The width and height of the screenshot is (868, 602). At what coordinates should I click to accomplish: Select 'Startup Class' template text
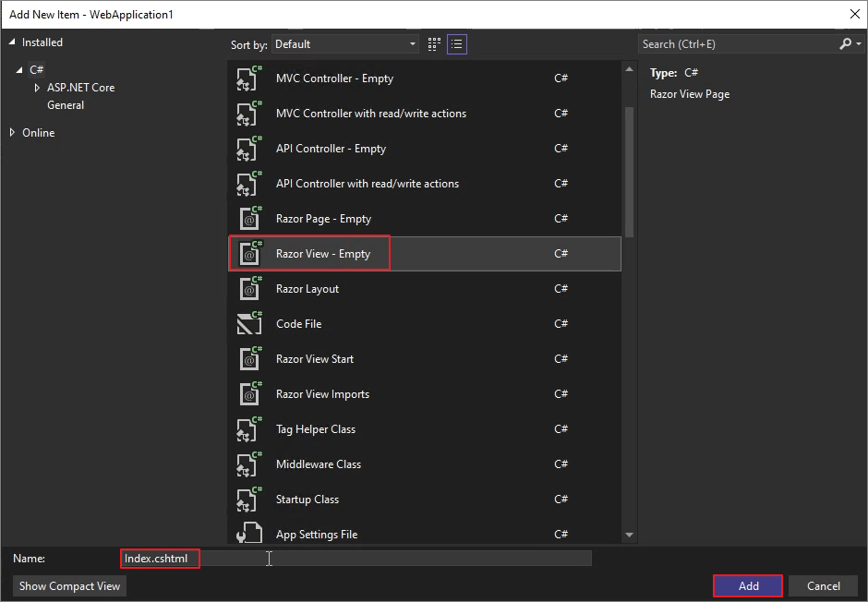point(307,500)
